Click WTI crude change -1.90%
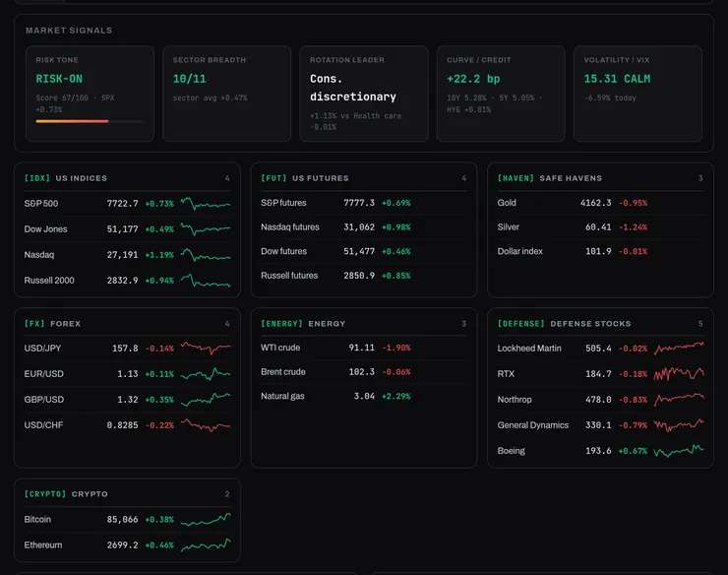The image size is (728, 575). pos(396,348)
